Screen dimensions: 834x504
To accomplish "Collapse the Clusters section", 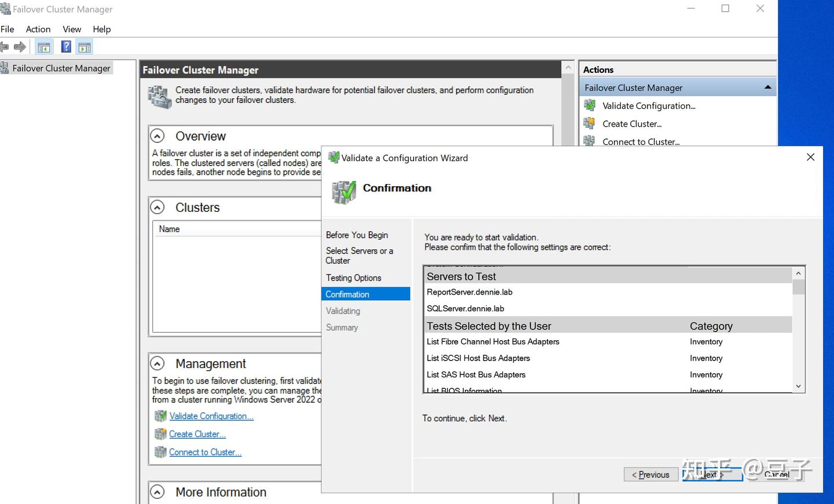I will point(158,207).
